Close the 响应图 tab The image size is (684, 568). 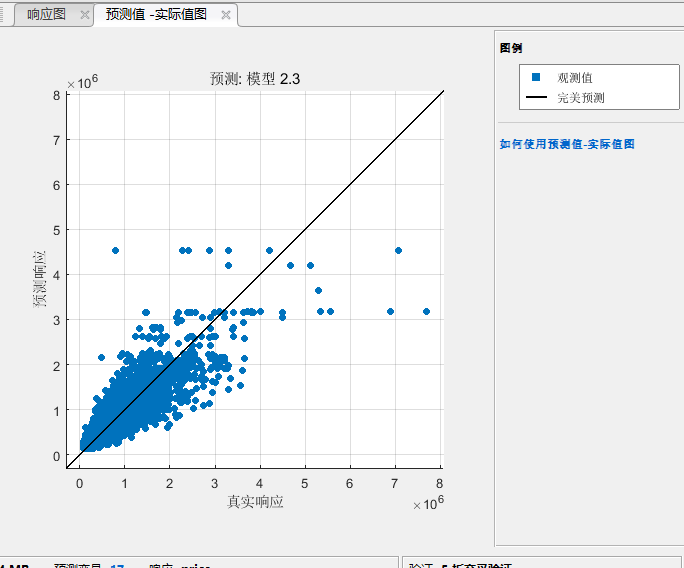84,15
